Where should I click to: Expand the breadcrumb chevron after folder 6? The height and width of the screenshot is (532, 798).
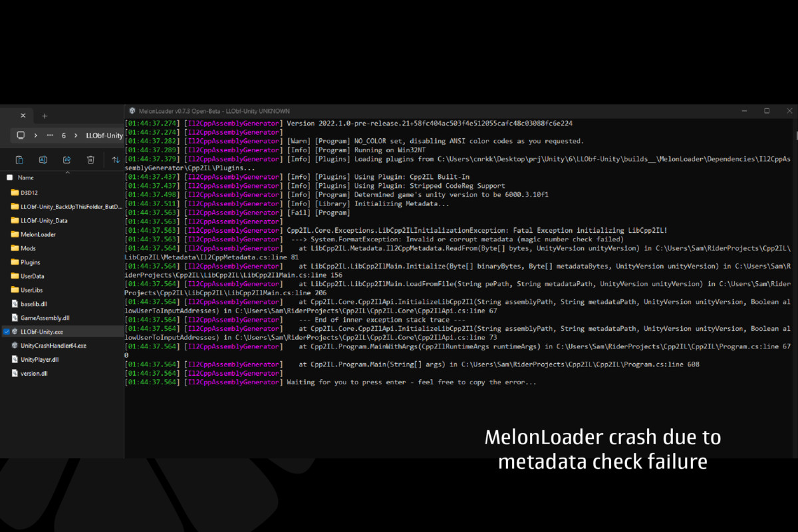(x=76, y=135)
